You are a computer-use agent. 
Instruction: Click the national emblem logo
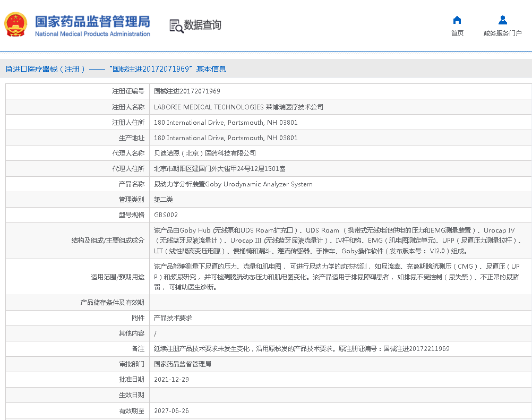click(16, 24)
